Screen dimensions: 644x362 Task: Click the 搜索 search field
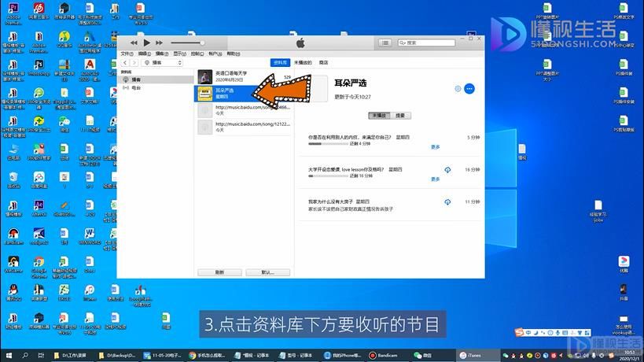[x=426, y=42]
